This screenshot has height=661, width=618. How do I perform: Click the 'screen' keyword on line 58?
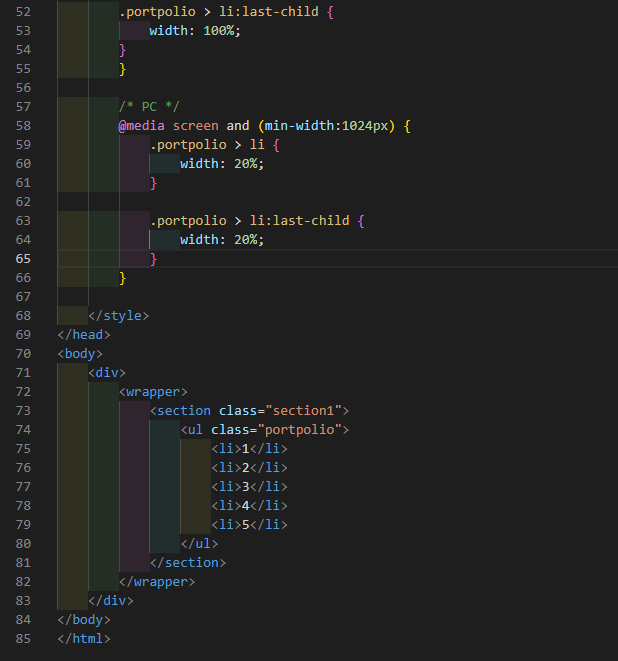[196, 126]
